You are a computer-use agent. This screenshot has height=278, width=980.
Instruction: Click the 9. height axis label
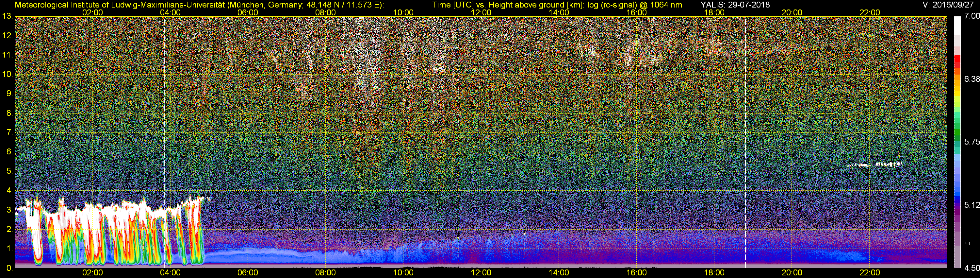[9, 94]
